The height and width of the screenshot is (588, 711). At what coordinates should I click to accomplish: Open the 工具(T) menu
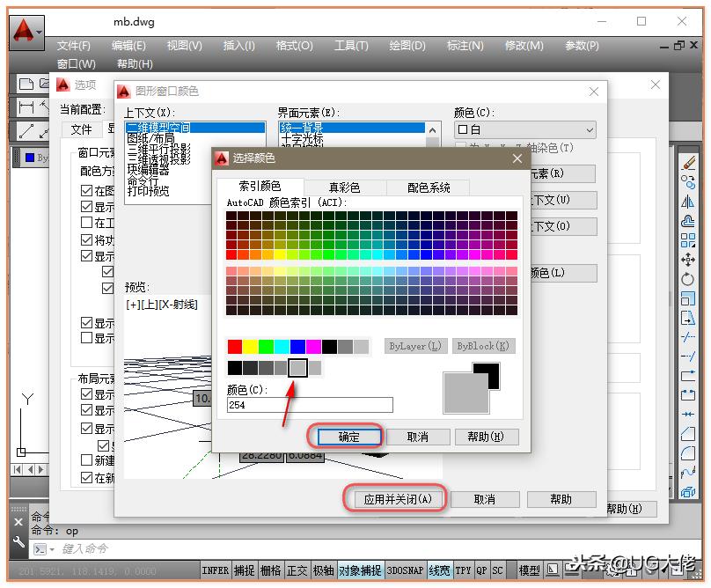coord(351,46)
